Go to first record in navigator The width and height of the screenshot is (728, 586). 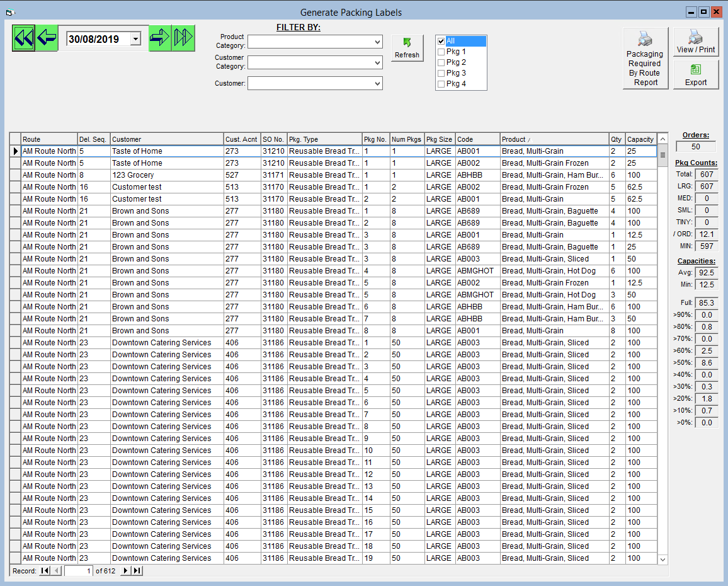coord(45,571)
